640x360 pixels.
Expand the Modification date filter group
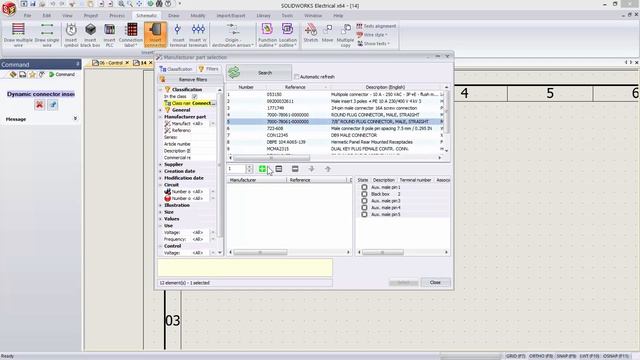(160, 178)
